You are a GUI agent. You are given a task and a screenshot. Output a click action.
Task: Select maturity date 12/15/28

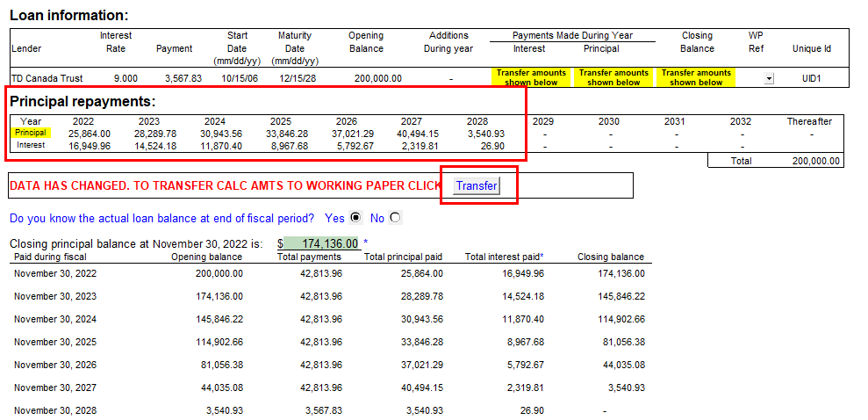298,78
